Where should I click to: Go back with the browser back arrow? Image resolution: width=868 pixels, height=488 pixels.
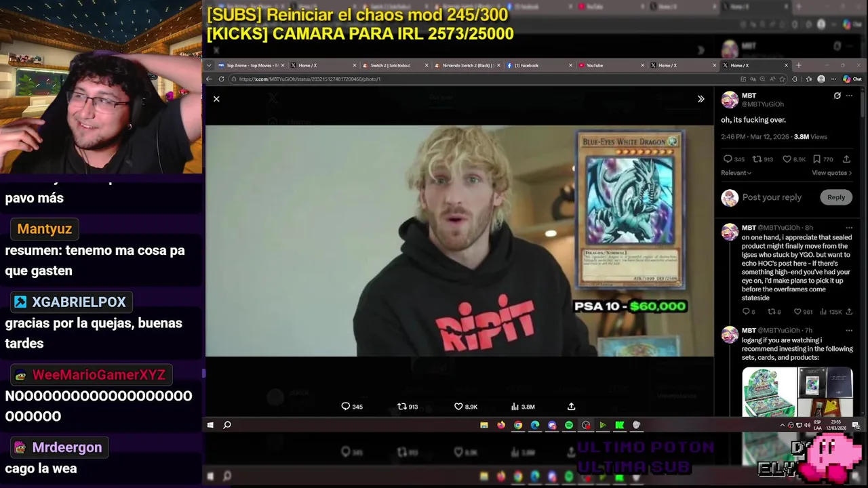(x=210, y=79)
